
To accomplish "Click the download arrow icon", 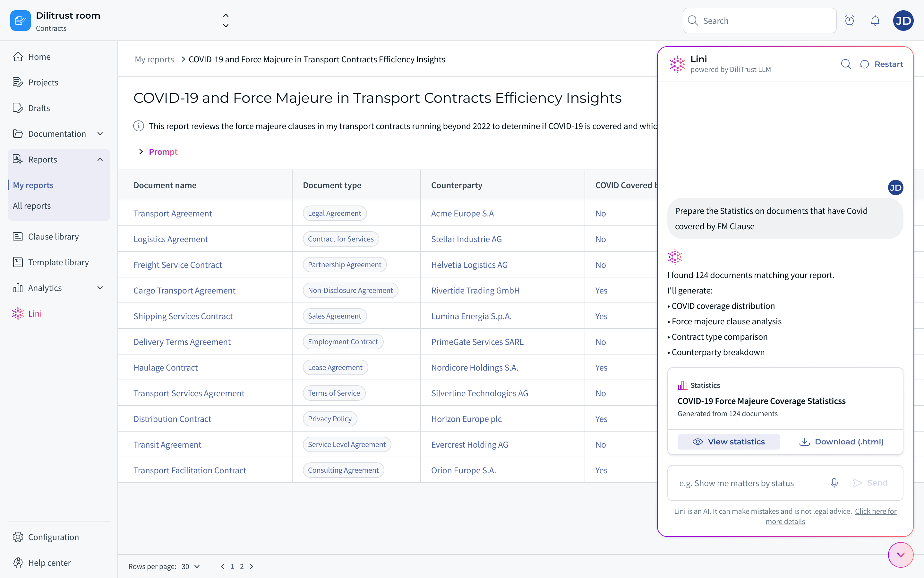I will (x=805, y=442).
